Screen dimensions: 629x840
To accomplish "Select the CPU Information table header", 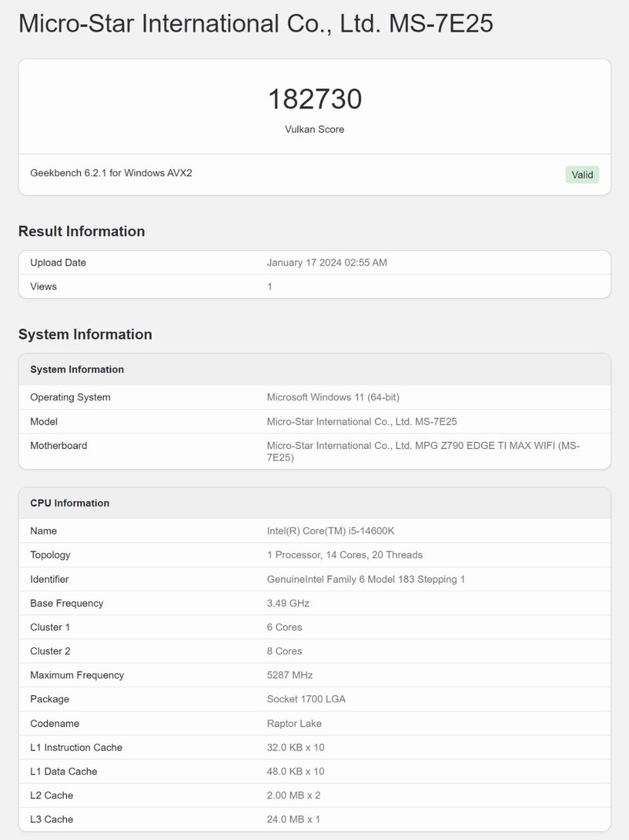I will (x=70, y=503).
